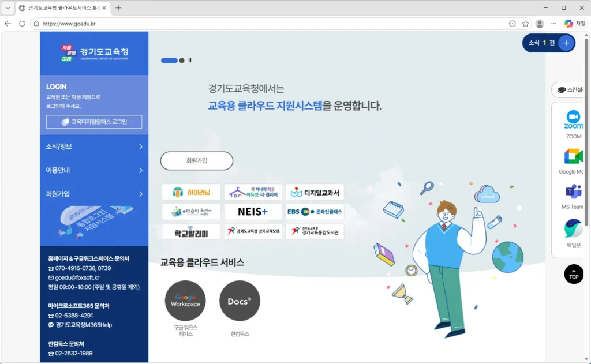Open Google Workspace cloud service

185,301
